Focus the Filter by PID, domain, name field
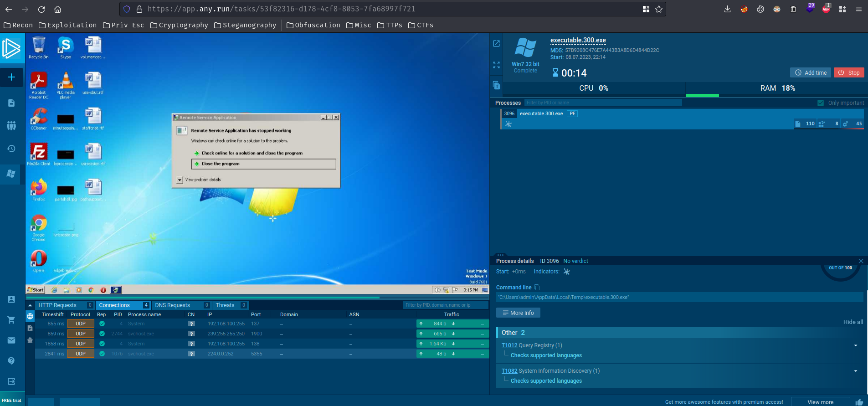The width and height of the screenshot is (868, 406). (446, 305)
